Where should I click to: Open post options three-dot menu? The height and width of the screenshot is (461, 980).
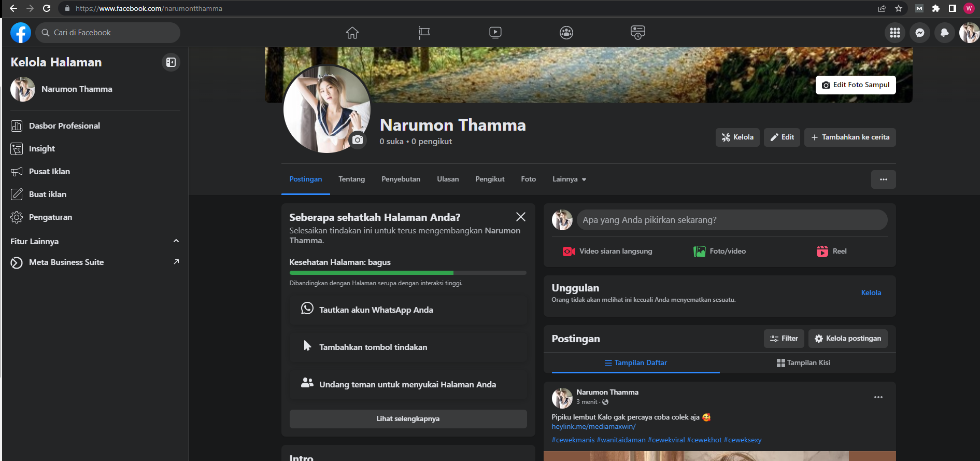tap(878, 397)
